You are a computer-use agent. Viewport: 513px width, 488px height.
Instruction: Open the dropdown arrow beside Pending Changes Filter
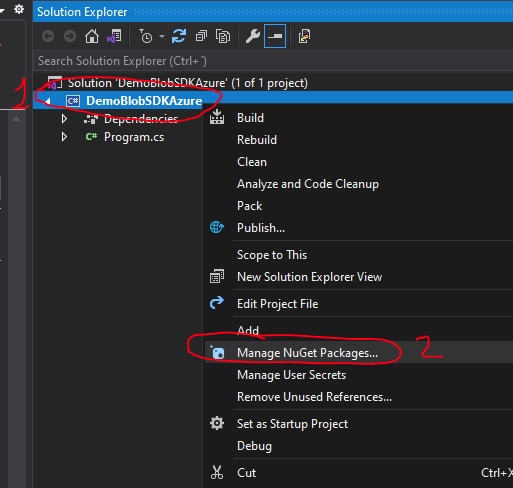pyautogui.click(x=162, y=36)
